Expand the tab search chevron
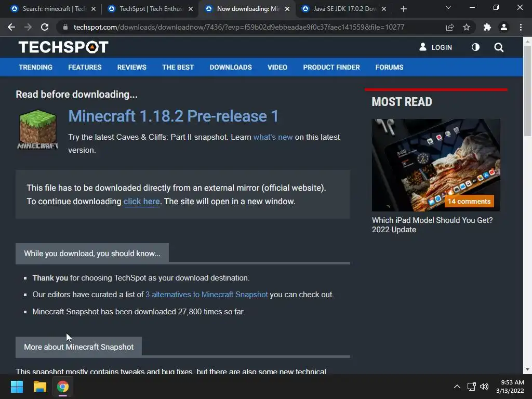 pyautogui.click(x=448, y=7)
